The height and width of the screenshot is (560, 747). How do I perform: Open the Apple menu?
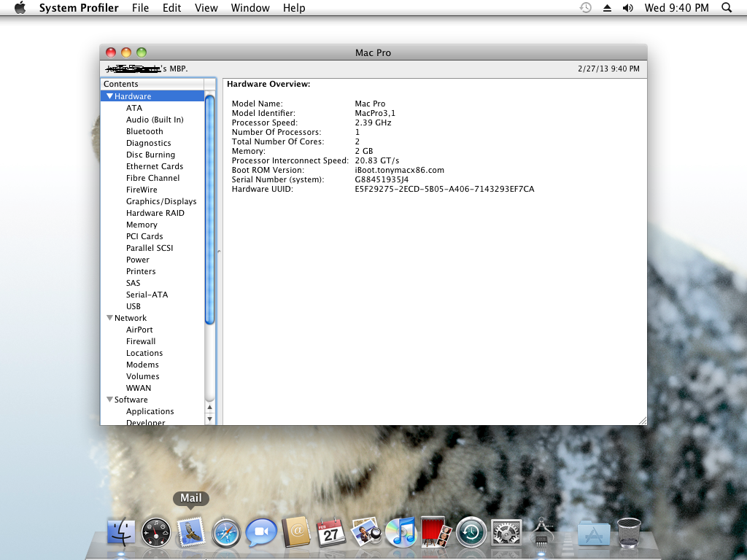(20, 7)
